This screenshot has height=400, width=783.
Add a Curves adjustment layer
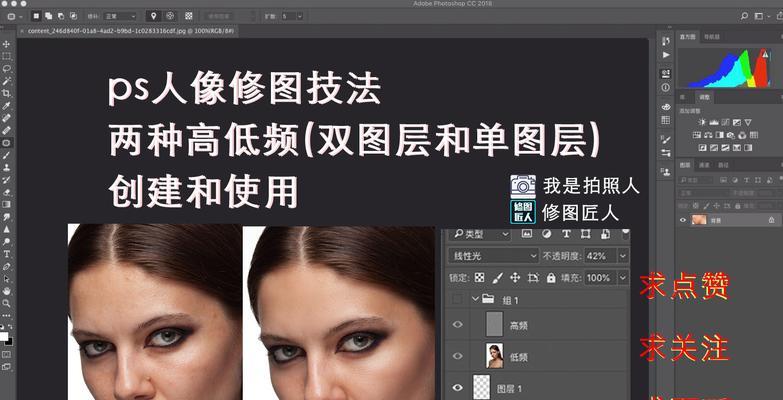(x=726, y=123)
